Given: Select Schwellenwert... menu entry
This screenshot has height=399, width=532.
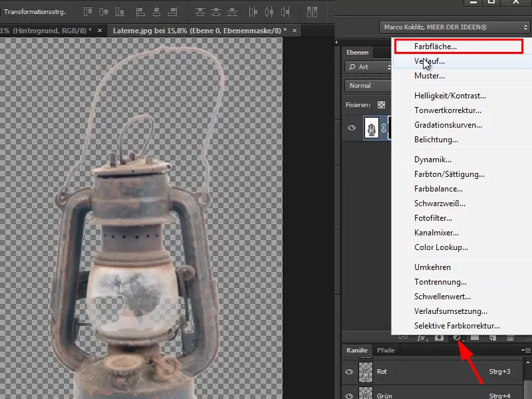Looking at the screenshot, I should tap(462, 296).
